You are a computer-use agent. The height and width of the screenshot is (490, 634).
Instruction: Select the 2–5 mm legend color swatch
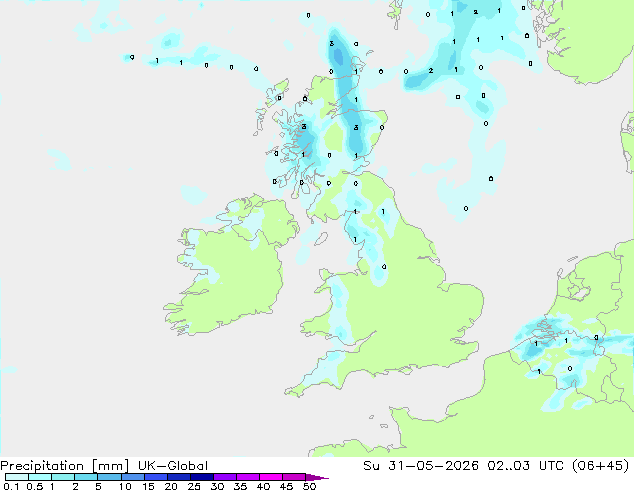click(86, 477)
